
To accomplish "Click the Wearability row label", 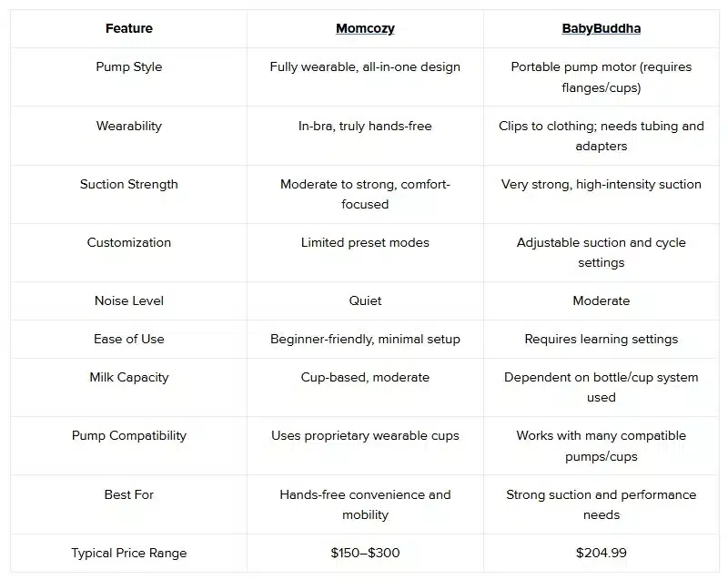I will coord(128,126).
